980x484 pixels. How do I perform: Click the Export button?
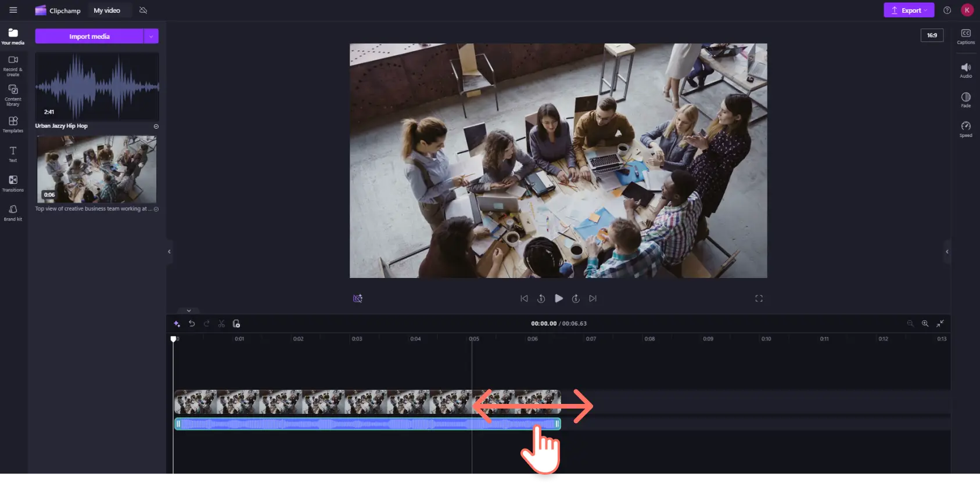tap(909, 10)
